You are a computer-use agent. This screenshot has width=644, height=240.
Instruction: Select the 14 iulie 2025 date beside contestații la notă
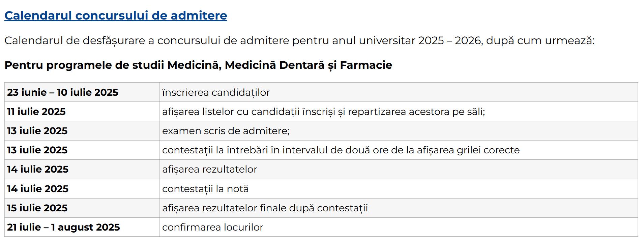point(38,189)
